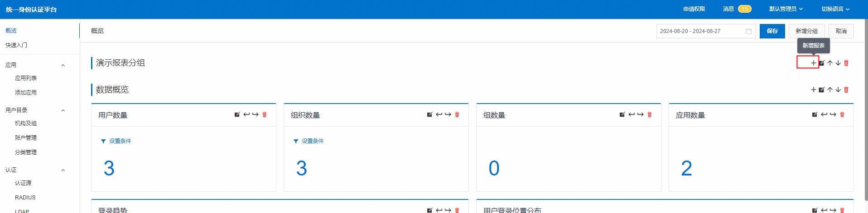Image resolution: width=868 pixels, height=213 pixels.
Task: Open the 默认管理员 dropdown
Action: pos(786,9)
